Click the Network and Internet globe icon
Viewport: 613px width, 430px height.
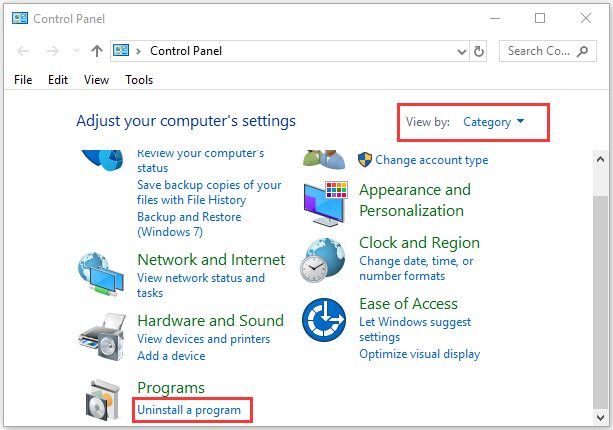[x=102, y=271]
